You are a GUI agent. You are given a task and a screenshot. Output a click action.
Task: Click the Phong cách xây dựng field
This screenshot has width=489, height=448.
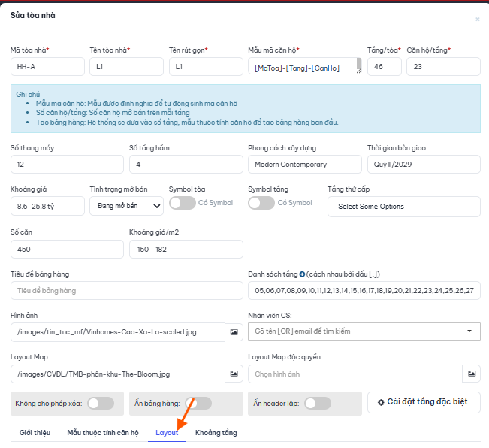[x=305, y=165]
